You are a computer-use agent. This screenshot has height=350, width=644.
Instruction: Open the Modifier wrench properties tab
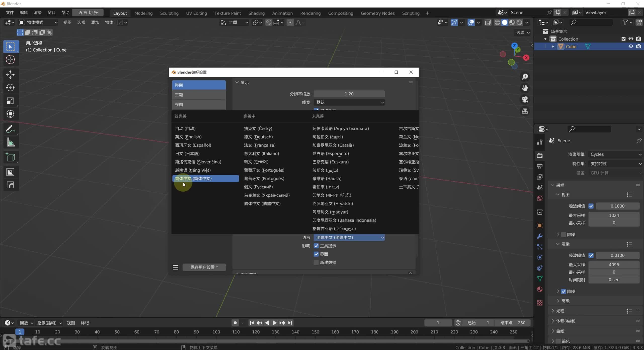(540, 236)
